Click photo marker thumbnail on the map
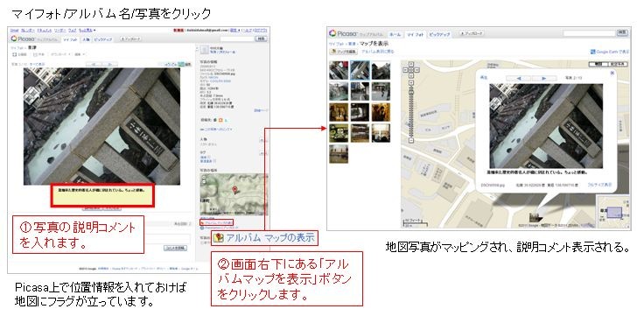This screenshot has height=316, width=644. click(x=535, y=217)
